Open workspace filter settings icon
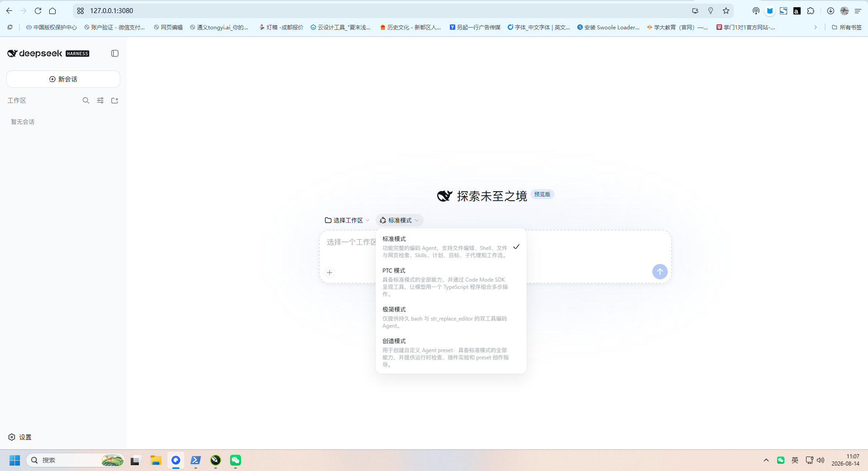 click(x=100, y=100)
